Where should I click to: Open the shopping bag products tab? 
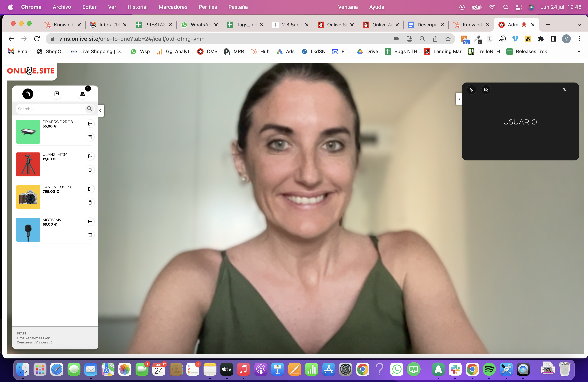(x=28, y=94)
